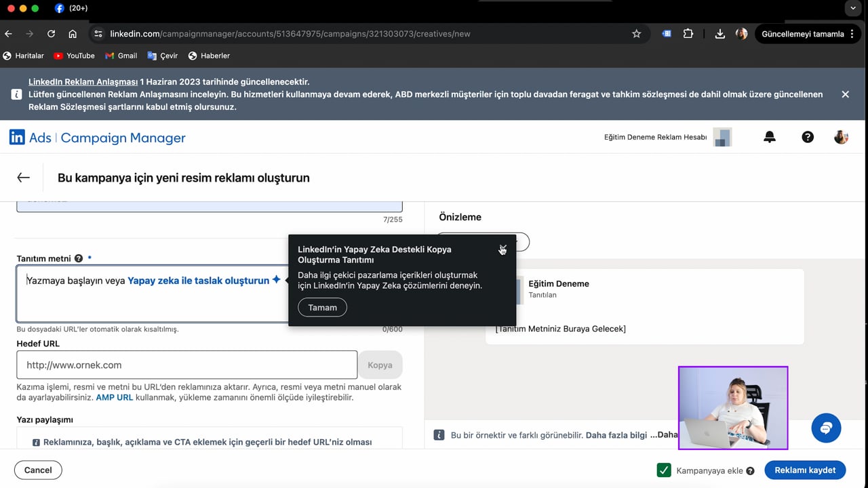Open YouTube bookmark
Viewport: 868px width, 488px height.
pyautogui.click(x=74, y=56)
